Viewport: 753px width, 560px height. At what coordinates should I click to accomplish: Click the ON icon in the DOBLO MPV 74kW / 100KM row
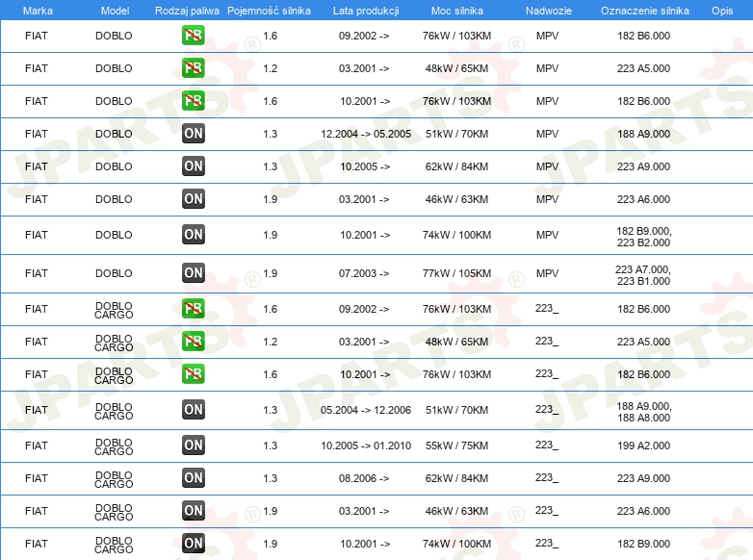point(193,235)
